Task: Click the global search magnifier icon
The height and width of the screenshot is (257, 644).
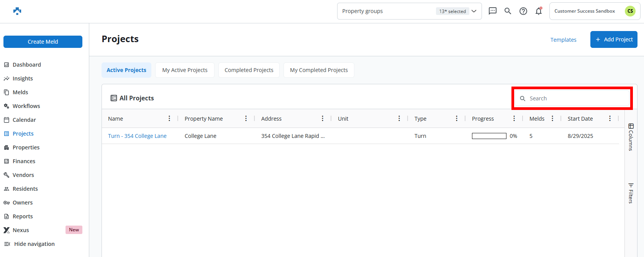Action: tap(508, 11)
